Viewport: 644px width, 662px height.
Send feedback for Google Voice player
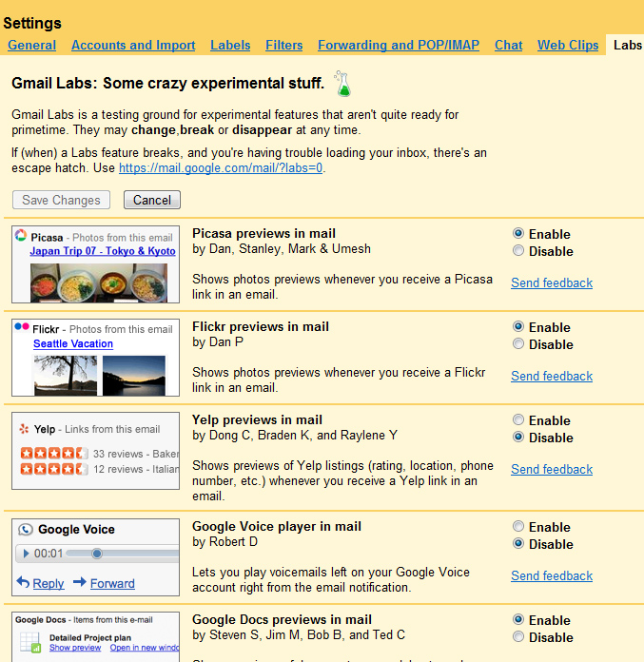[x=552, y=575]
